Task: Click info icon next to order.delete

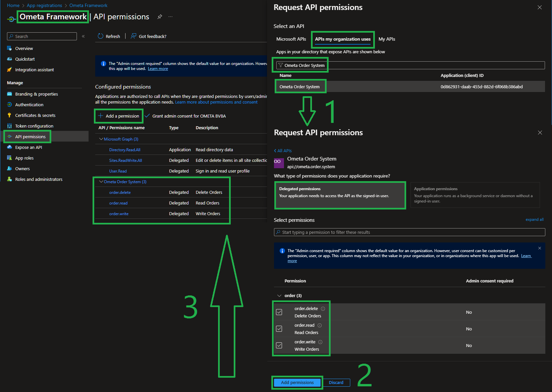Action: point(323,309)
